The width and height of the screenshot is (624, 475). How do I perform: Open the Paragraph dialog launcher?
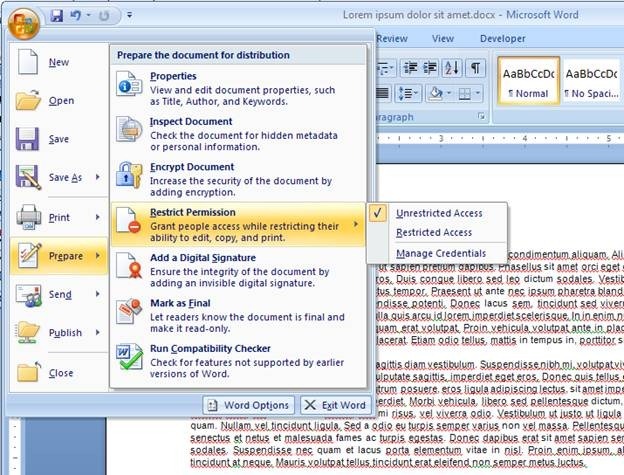pos(482,117)
